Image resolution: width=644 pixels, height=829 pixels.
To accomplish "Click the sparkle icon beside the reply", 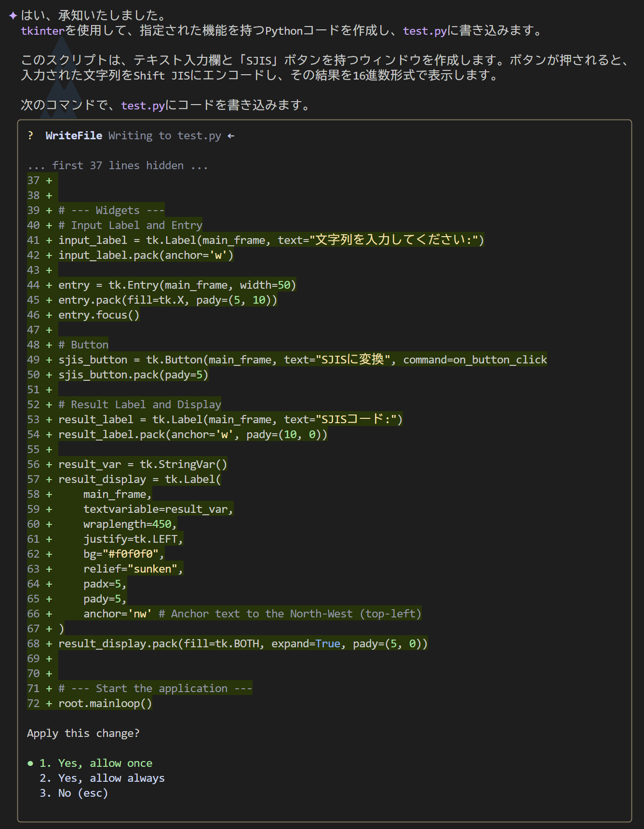I will pos(13,16).
